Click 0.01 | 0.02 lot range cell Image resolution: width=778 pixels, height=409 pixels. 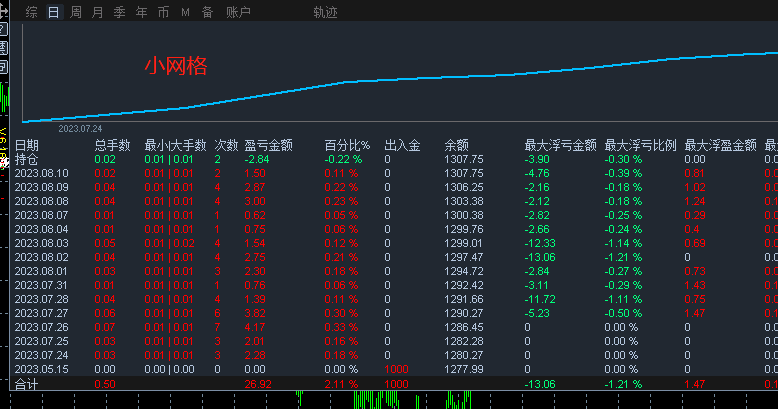click(169, 243)
